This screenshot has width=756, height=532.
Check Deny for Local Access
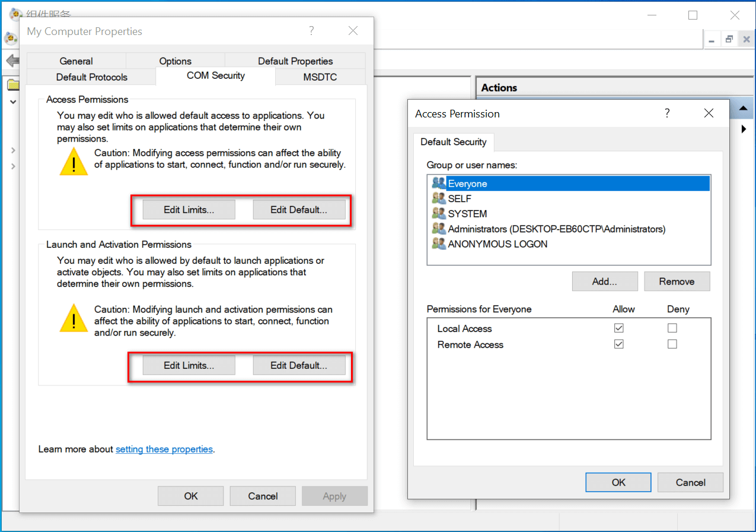(672, 328)
